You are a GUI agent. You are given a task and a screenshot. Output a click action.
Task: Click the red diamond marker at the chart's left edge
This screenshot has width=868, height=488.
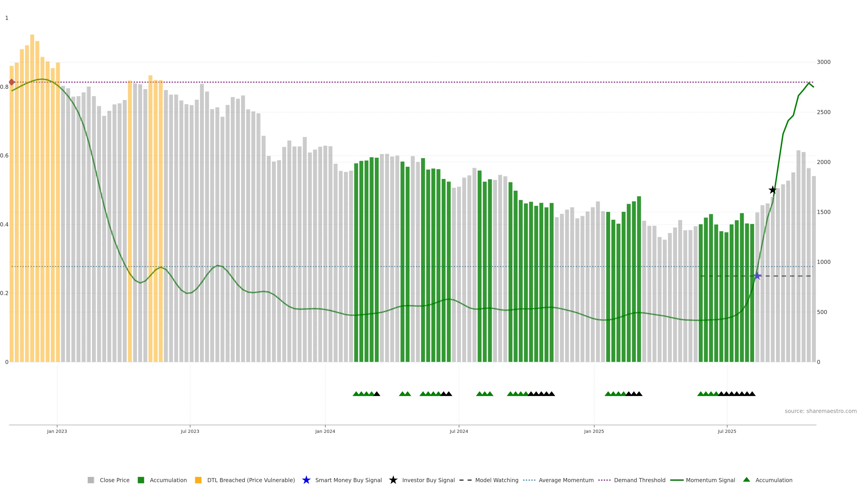[12, 82]
